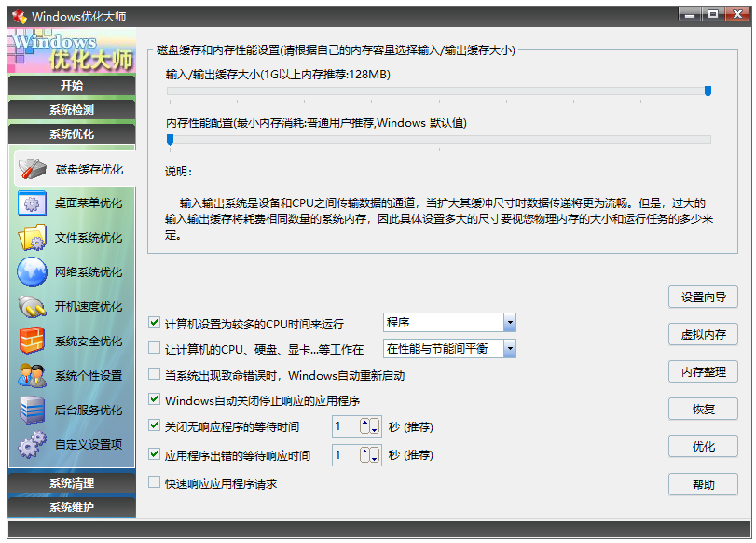Select the 自定义设置项 menu label

[x=89, y=444]
